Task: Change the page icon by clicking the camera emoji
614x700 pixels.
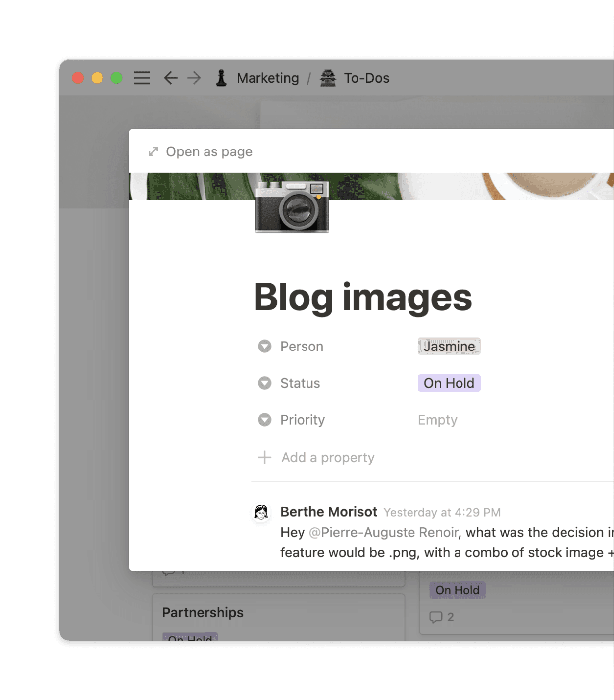Action: (292, 208)
